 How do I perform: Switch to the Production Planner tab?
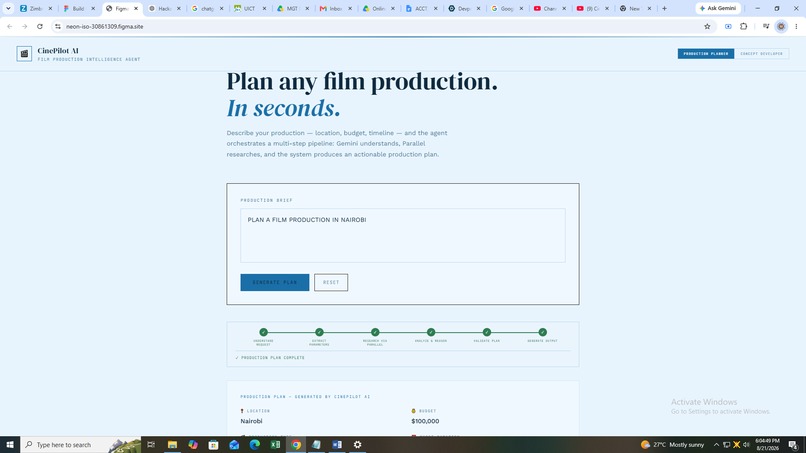click(x=706, y=53)
